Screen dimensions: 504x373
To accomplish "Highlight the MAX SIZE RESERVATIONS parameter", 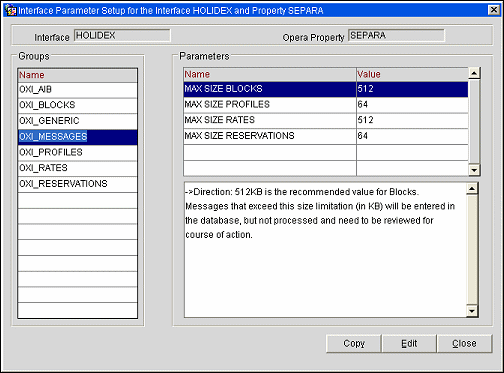I will coord(326,136).
